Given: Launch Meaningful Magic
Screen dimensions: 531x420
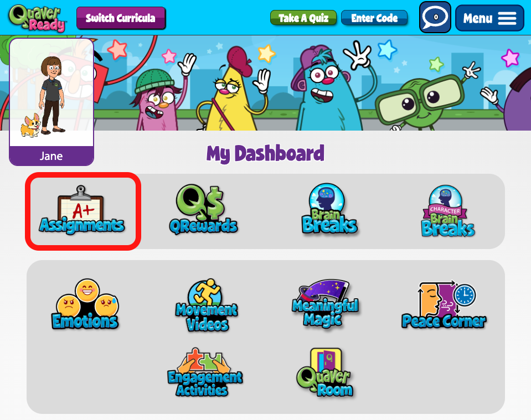Looking at the screenshot, I should 325,303.
